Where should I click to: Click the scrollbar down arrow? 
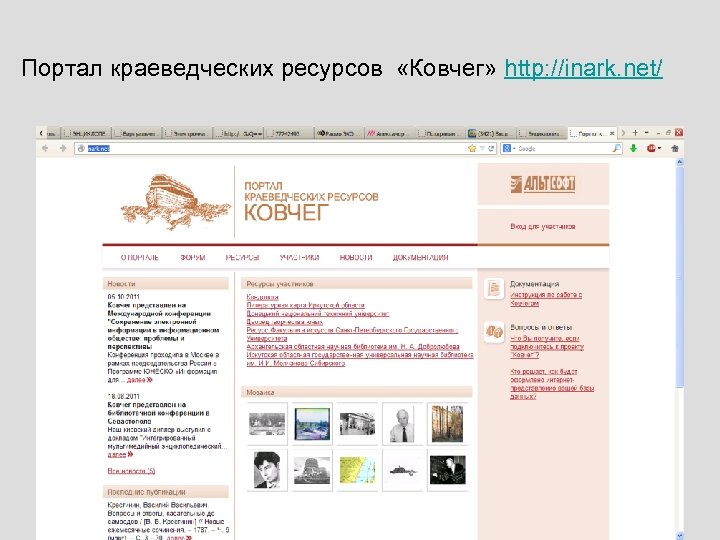(x=680, y=535)
